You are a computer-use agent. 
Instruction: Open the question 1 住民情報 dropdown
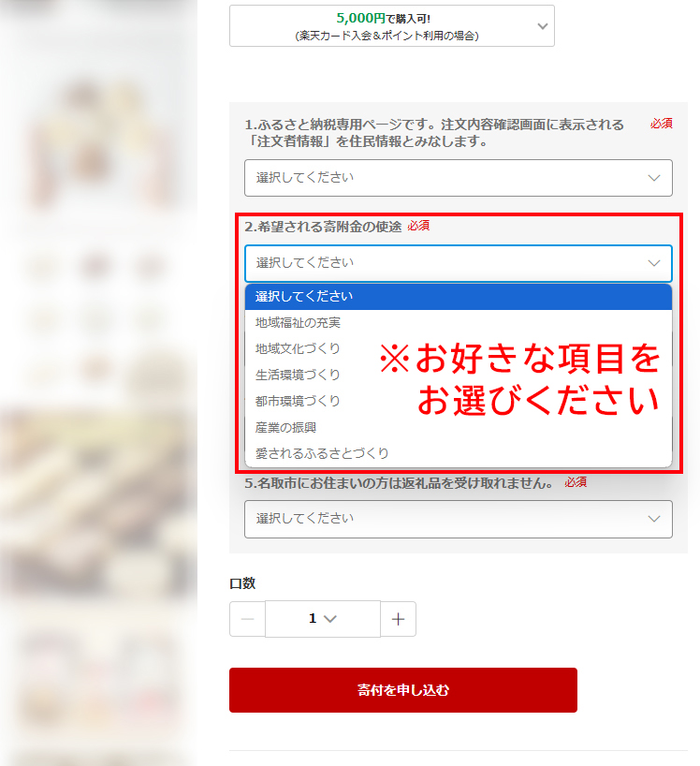(x=459, y=178)
